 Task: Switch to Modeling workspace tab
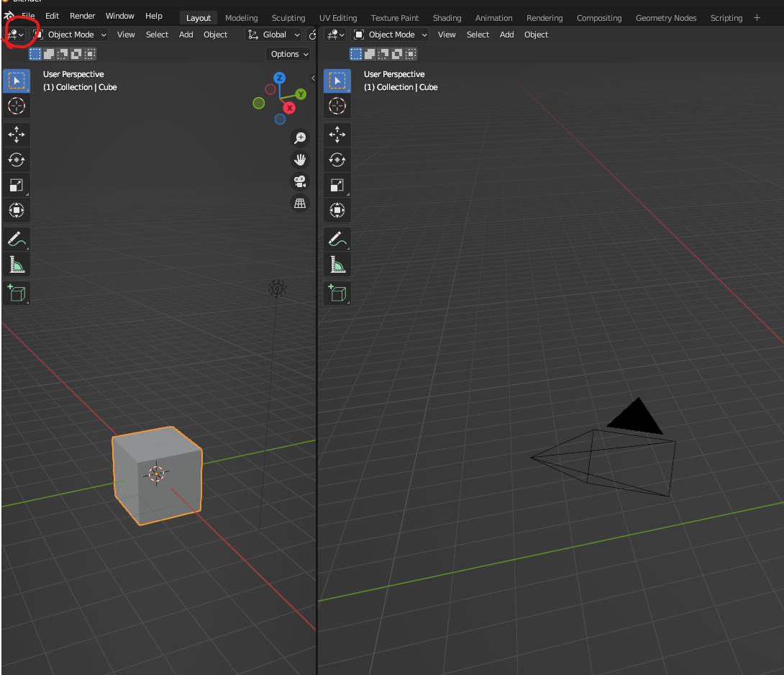[242, 18]
